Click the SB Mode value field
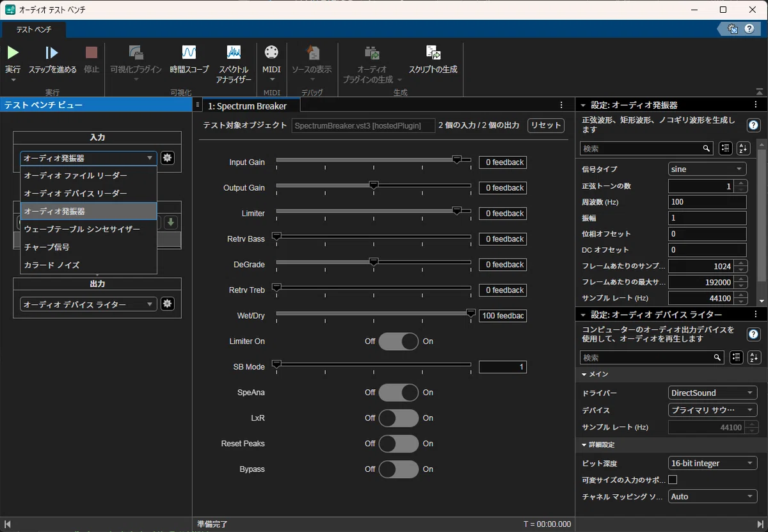This screenshot has width=768, height=532. [502, 367]
